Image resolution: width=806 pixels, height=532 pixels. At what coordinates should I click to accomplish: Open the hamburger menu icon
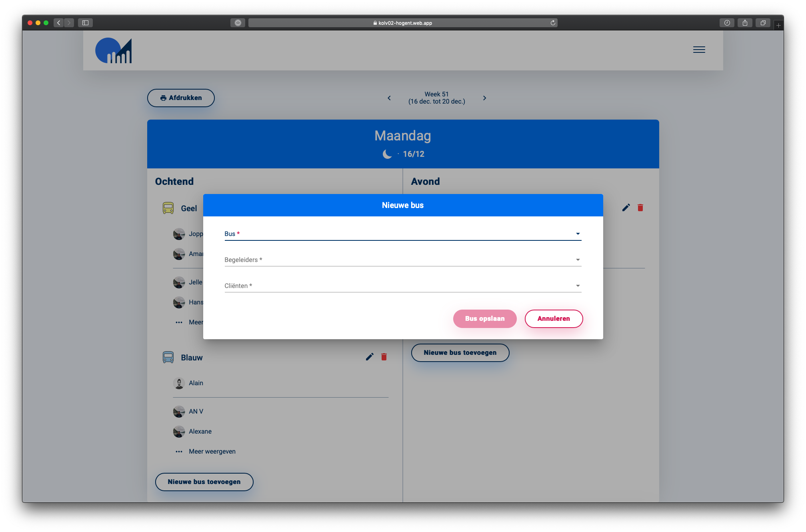(699, 50)
